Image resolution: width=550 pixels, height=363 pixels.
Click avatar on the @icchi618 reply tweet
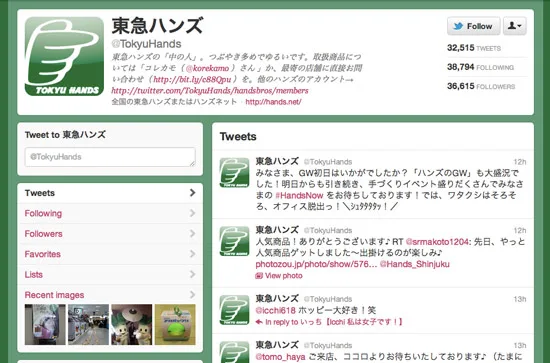[234, 310]
